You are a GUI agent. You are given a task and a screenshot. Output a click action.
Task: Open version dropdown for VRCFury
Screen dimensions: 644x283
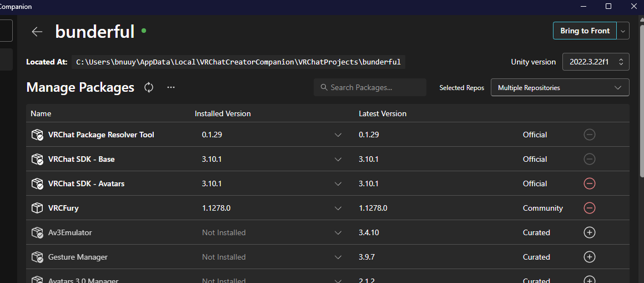[338, 208]
